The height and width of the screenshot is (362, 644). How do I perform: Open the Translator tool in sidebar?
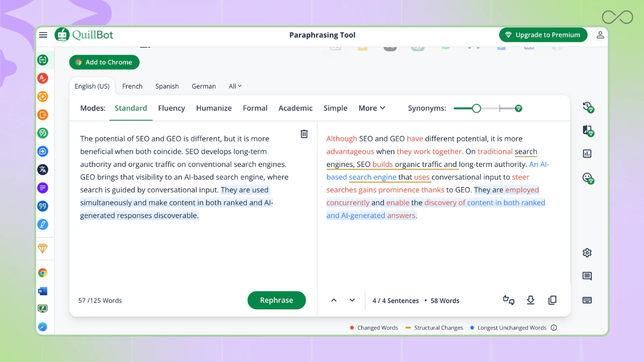coord(43,169)
